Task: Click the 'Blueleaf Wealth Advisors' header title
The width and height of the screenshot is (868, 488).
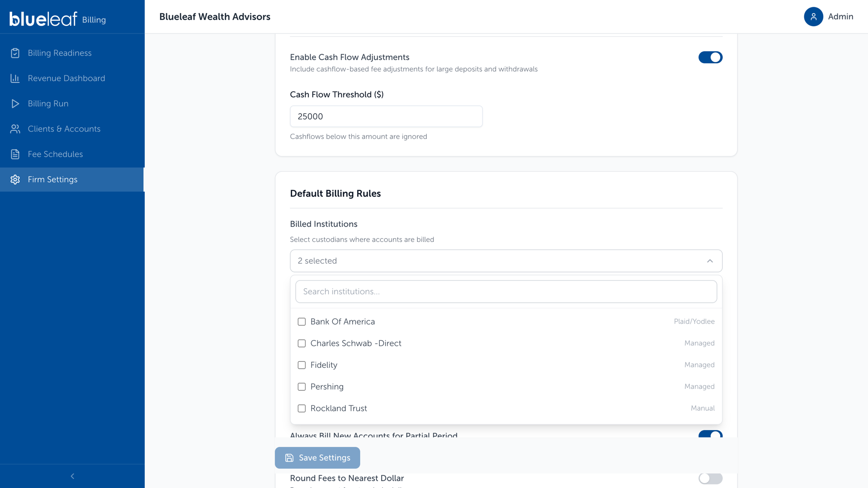Action: 215,17
